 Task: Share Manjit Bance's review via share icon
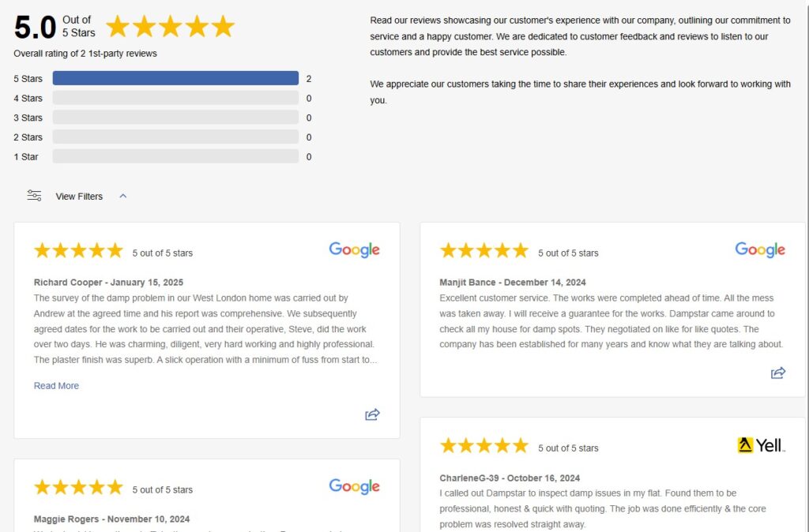pos(778,373)
